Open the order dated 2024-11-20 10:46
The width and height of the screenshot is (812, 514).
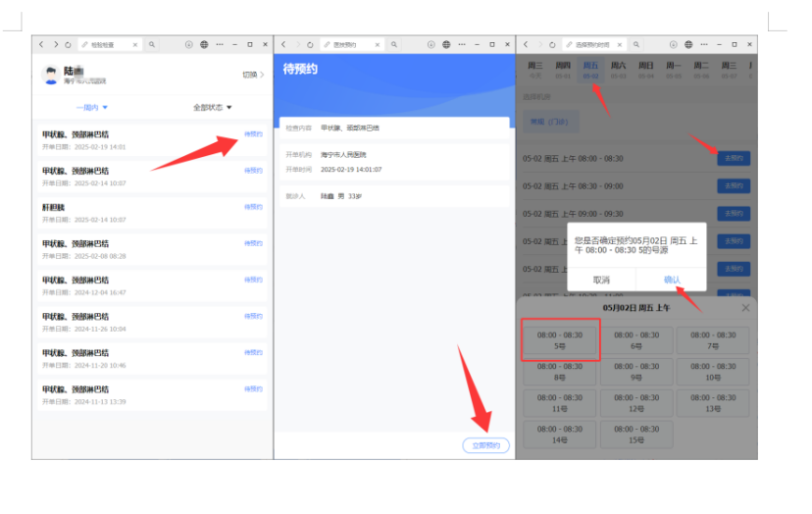[152, 359]
